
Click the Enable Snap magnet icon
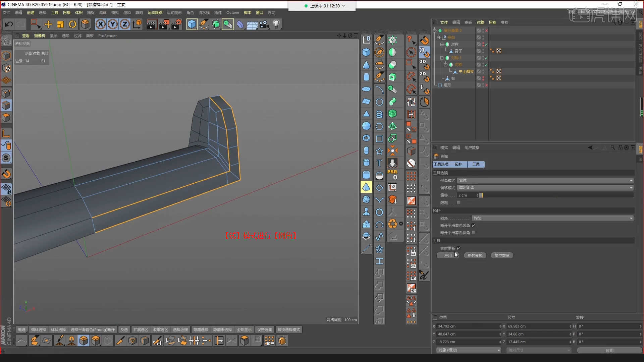point(6,174)
